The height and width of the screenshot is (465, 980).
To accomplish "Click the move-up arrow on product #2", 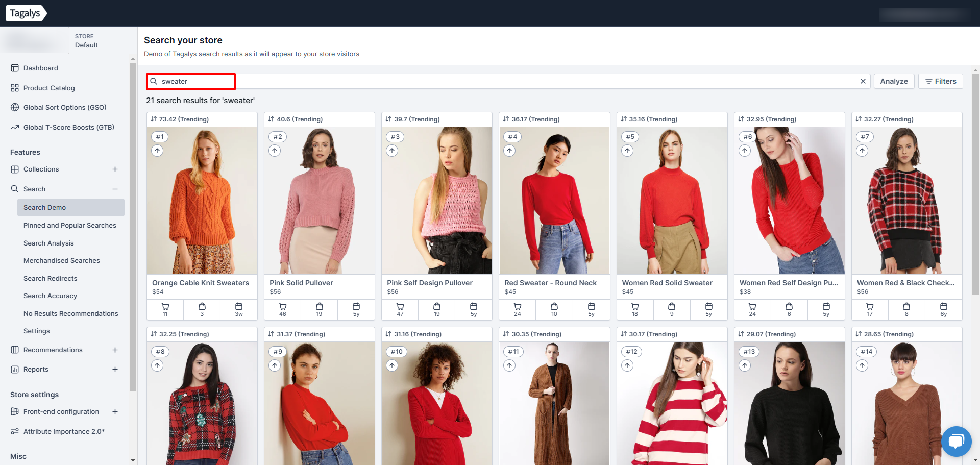I will click(x=275, y=151).
